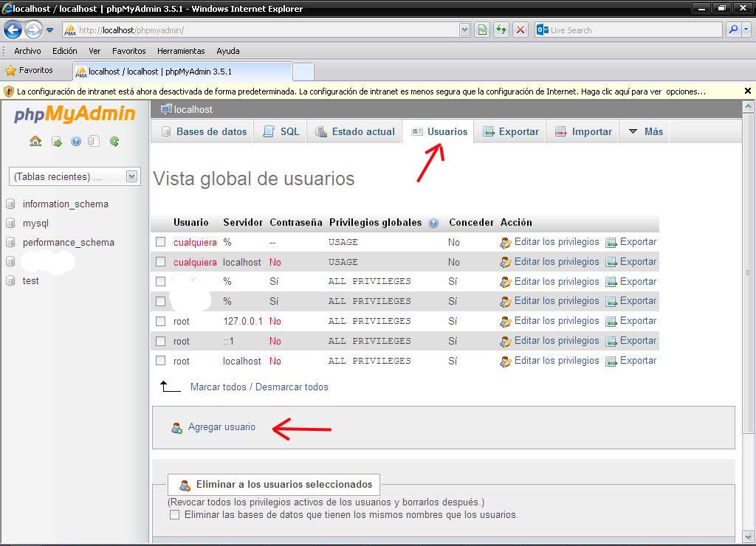Switch to the Bases de datos tab
Image resolution: width=756 pixels, height=546 pixels.
tap(204, 131)
